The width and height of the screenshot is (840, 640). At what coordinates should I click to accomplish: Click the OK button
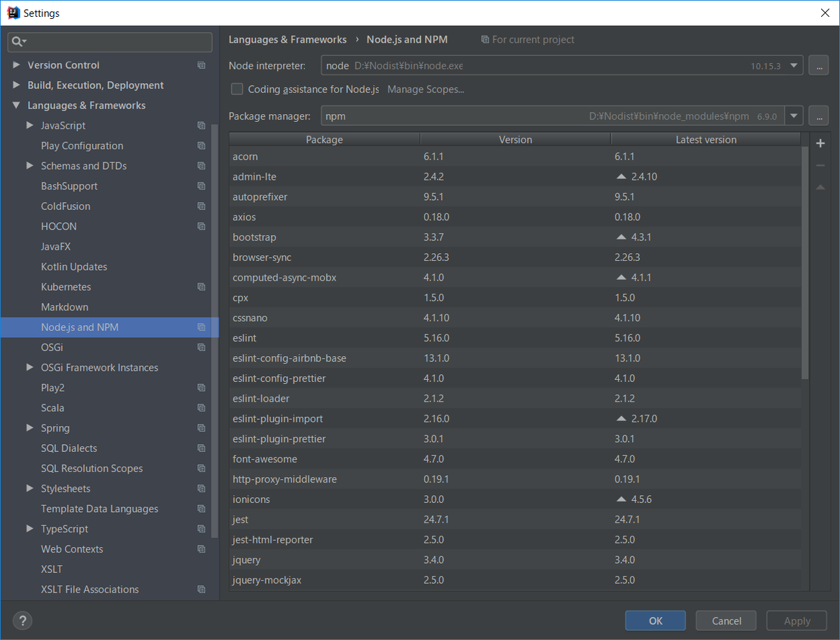point(655,620)
